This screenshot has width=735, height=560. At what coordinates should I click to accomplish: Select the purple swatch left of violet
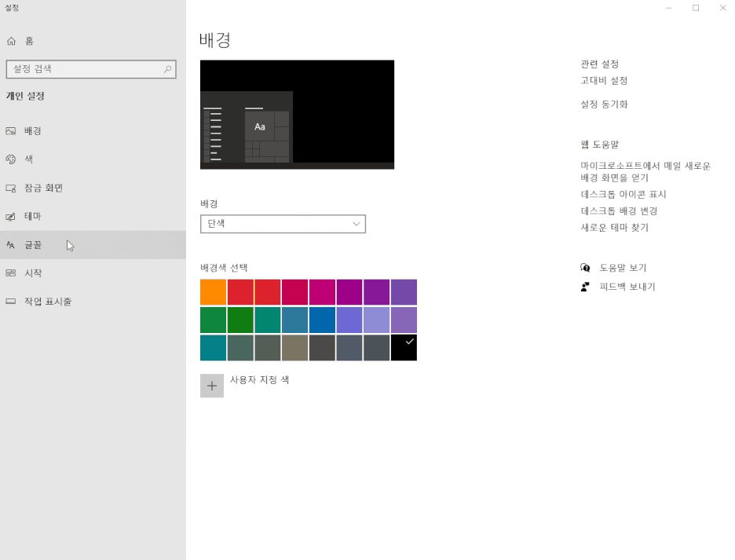(x=376, y=292)
